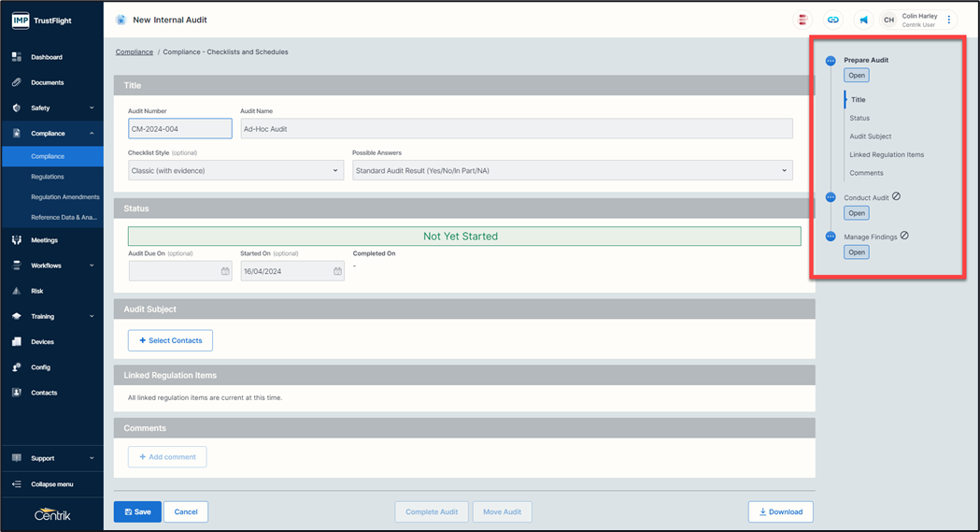The image size is (980, 532).
Task: Expand the Checklist Style dropdown
Action: click(x=234, y=170)
